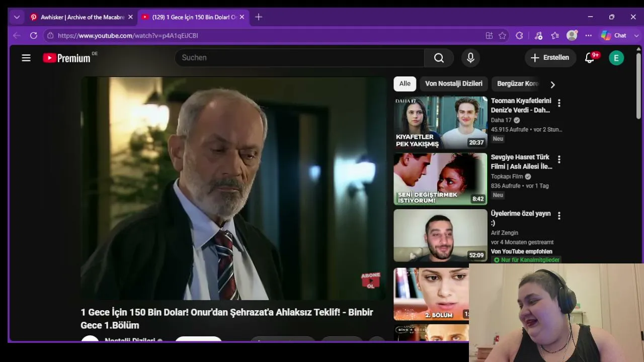Click the search magnifier button
Image resolution: width=644 pixels, height=362 pixels.
tap(439, 58)
